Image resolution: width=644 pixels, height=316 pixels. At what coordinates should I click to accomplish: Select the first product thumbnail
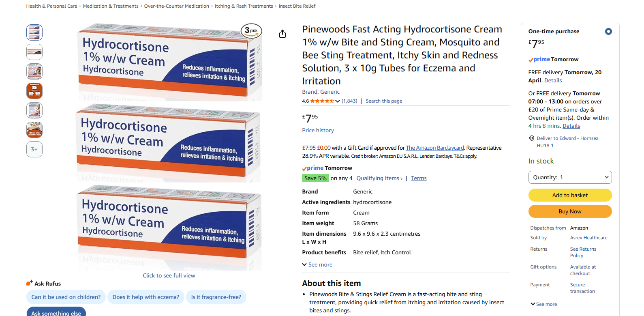point(34,32)
